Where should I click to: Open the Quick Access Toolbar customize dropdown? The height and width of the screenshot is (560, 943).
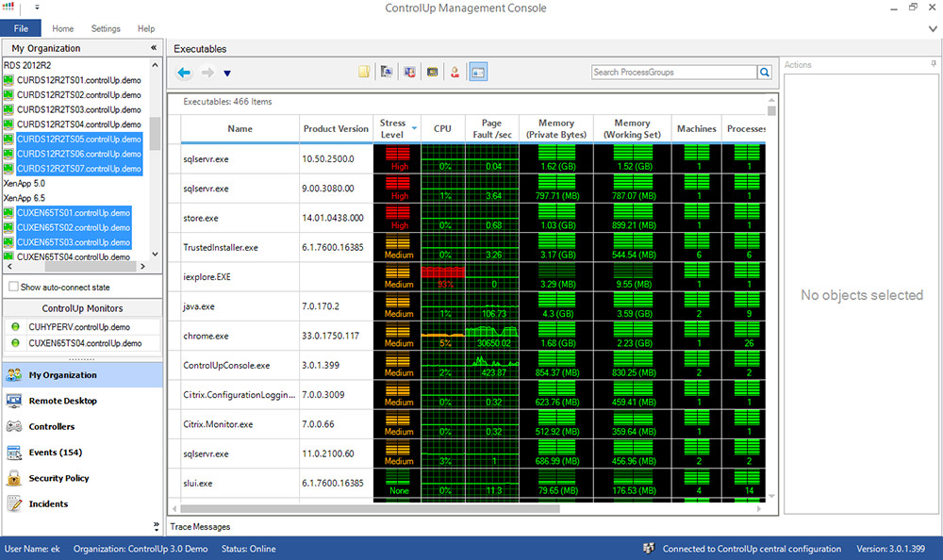tap(37, 8)
